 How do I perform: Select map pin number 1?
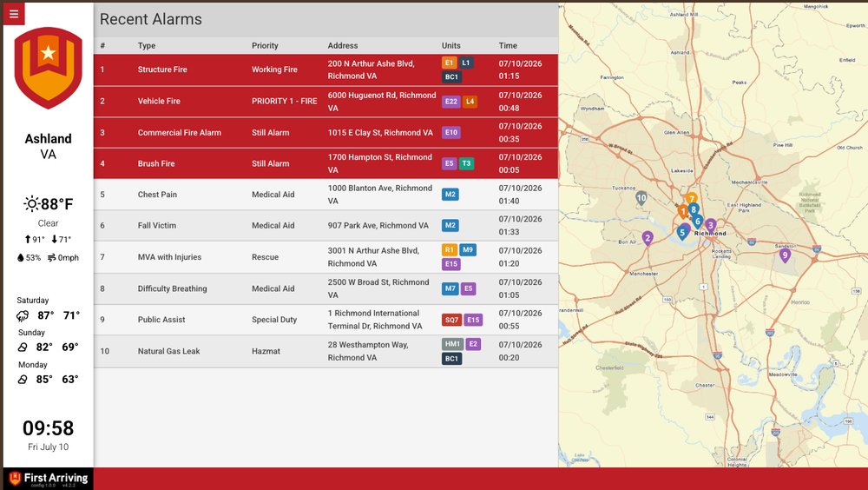683,211
